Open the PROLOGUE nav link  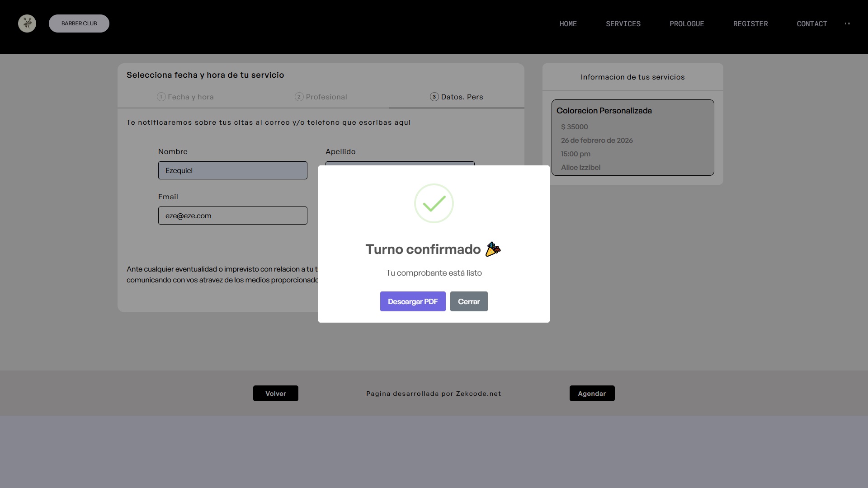(687, 23)
